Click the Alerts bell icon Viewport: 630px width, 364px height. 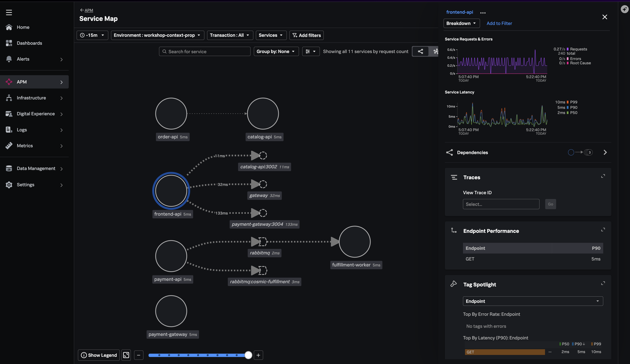pos(9,59)
